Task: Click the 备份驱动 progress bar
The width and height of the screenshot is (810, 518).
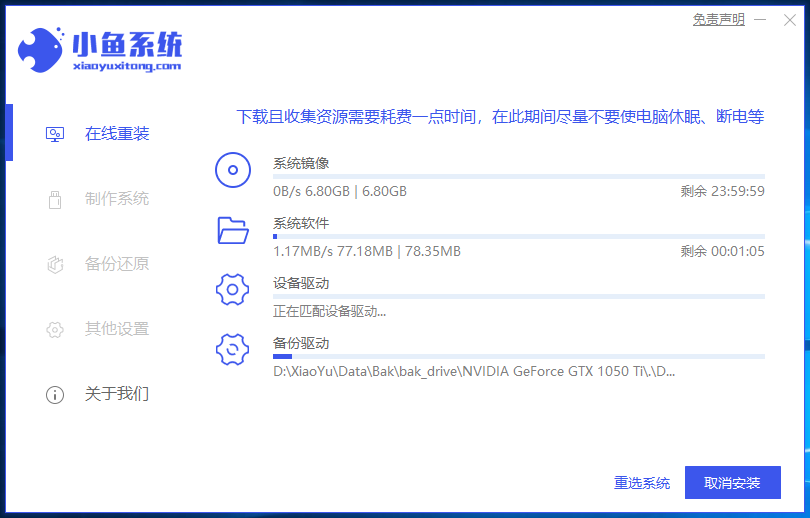Action: [x=518, y=356]
